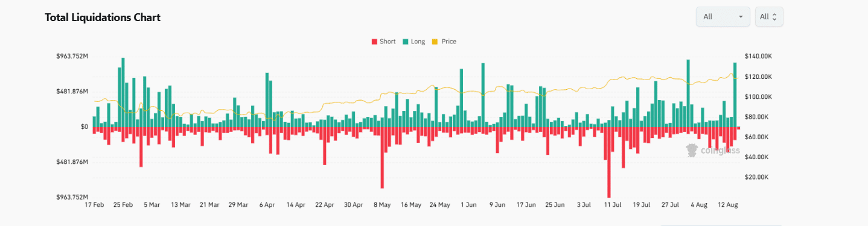
Task: Toggle the Price series in the legend
Action: pyautogui.click(x=444, y=42)
